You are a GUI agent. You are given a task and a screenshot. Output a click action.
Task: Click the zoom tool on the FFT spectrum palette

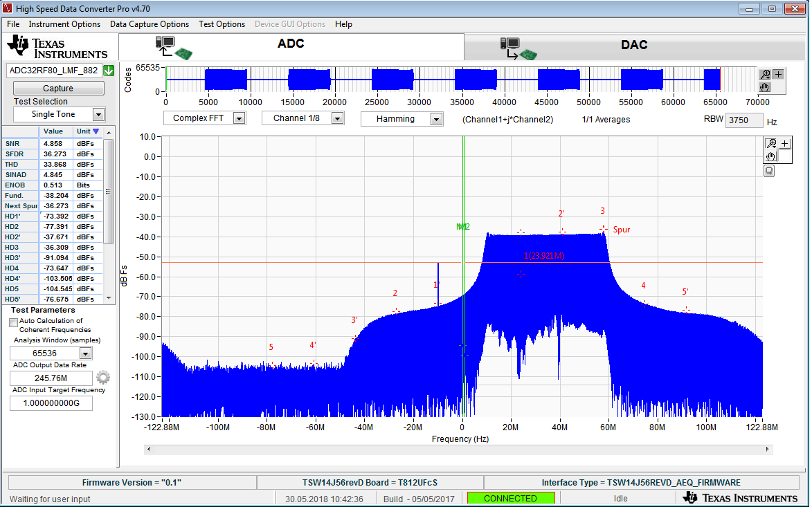tap(772, 144)
